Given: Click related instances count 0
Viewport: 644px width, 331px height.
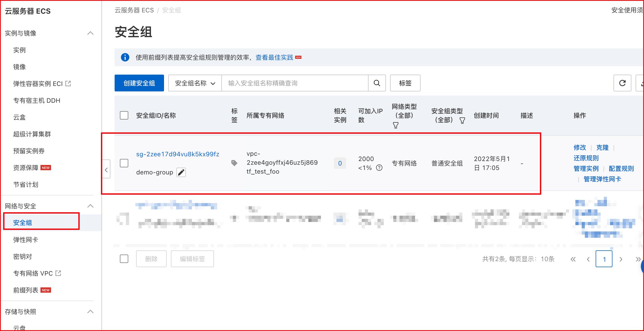Looking at the screenshot, I should tap(340, 163).
